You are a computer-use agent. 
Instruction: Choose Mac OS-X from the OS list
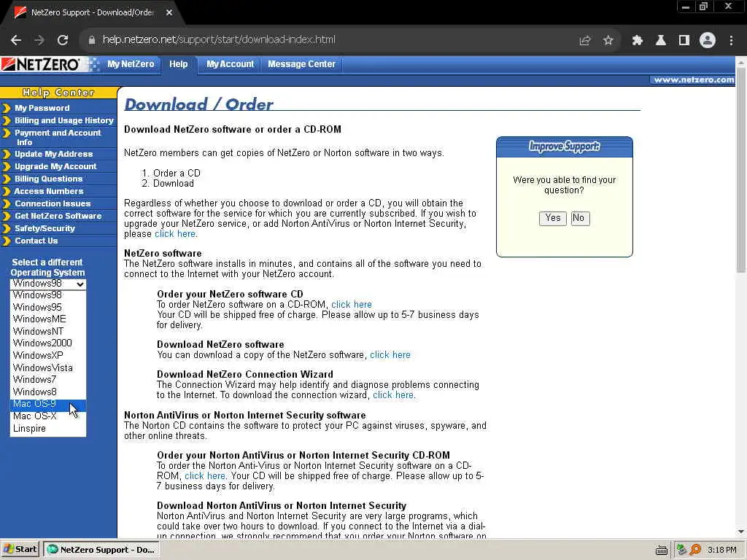(x=47, y=416)
